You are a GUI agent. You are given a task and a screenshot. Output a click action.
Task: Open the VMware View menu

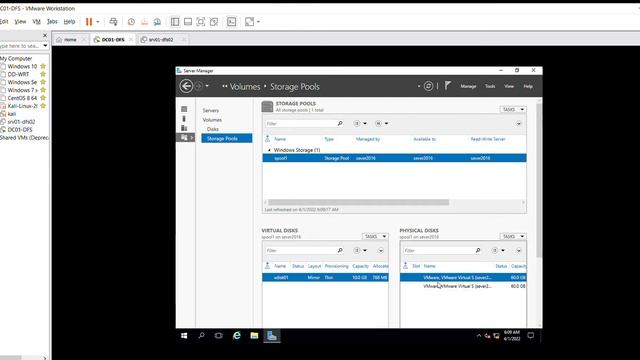[x=20, y=22]
